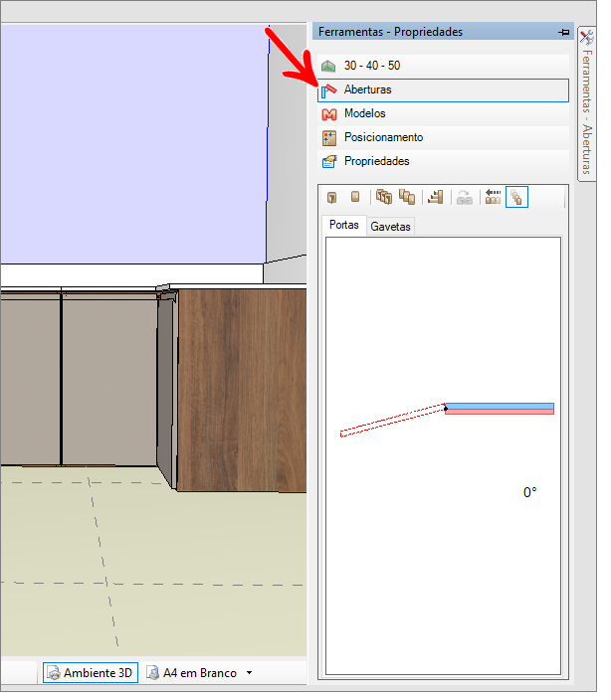Click the open single door toolbar icon
Screen dimensions: 611x700
tap(331, 197)
